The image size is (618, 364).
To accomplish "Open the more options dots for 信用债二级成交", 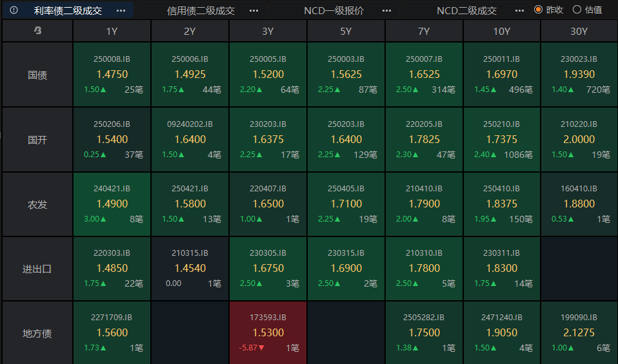I will click(x=254, y=10).
